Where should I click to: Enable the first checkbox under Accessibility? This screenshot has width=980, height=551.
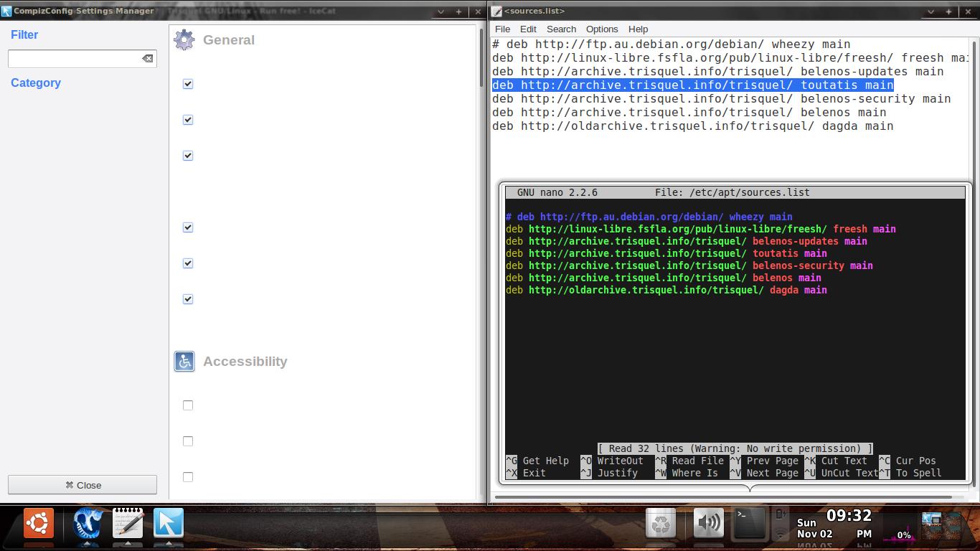[x=188, y=405]
